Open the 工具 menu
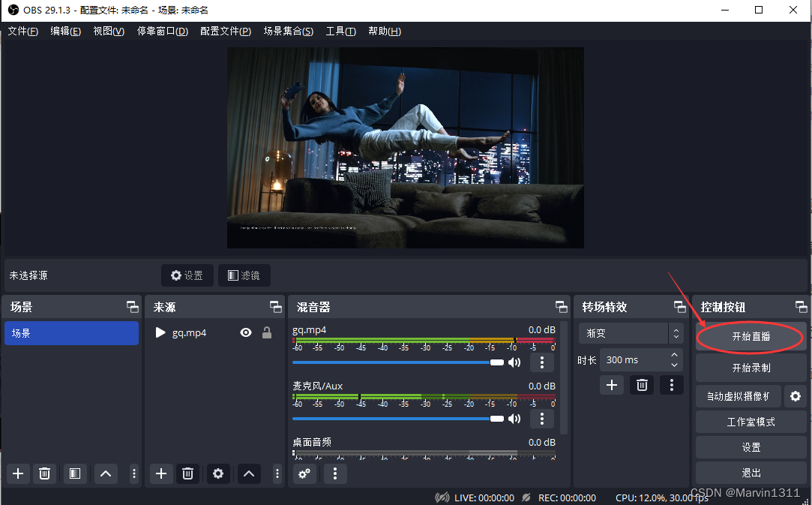The image size is (812, 505). click(340, 31)
